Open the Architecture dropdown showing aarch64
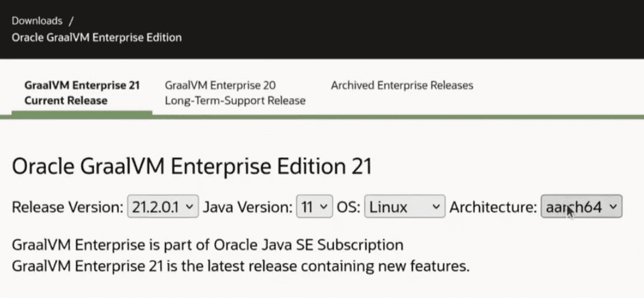This screenshot has width=644, height=298. 581,207
